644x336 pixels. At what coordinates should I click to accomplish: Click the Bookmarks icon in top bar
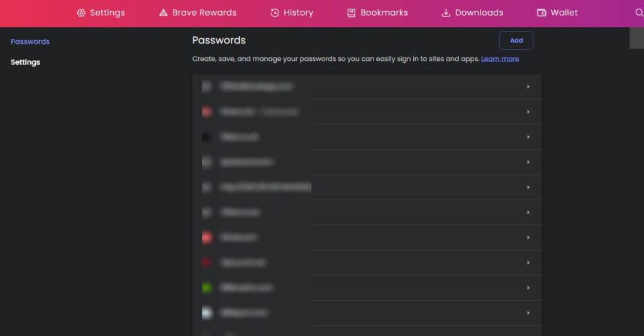click(351, 13)
